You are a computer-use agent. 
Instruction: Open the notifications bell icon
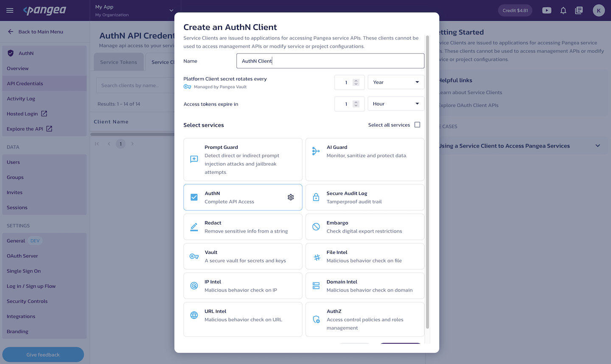click(563, 11)
